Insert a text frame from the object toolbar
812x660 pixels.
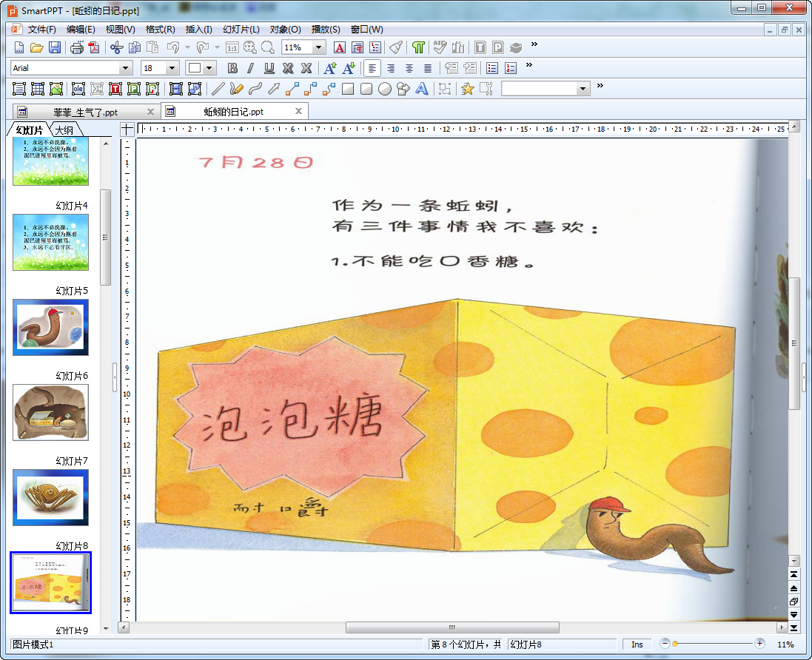(19, 89)
